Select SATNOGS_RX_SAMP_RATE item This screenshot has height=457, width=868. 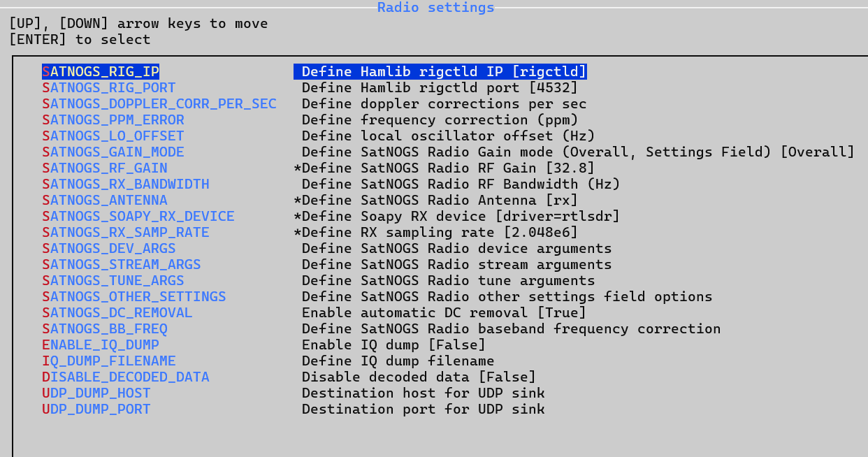[126, 233]
